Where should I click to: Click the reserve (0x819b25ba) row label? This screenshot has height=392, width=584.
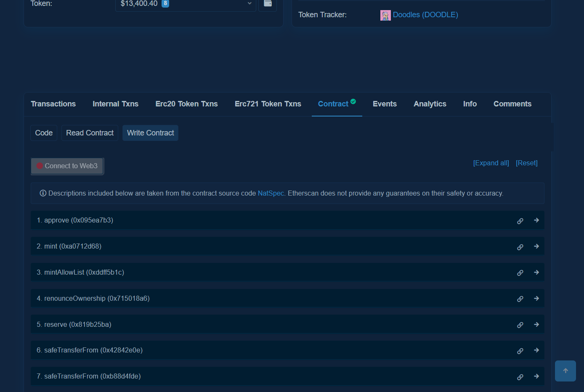[74, 325]
